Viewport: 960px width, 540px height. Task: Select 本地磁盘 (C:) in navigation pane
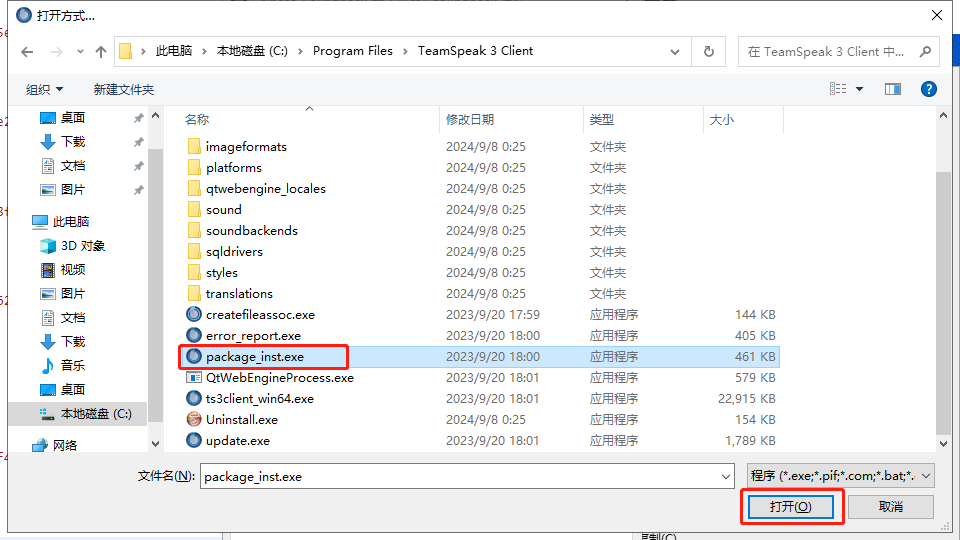pos(95,413)
